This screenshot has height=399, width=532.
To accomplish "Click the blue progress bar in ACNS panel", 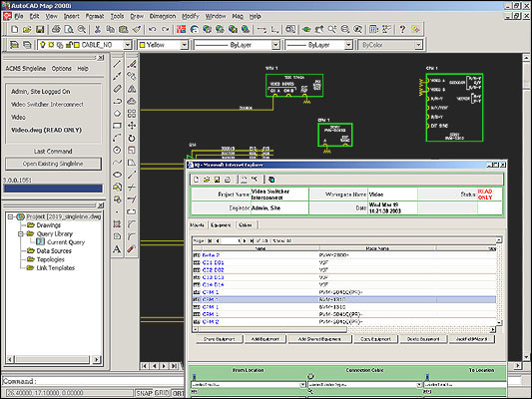I will pyautogui.click(x=53, y=189).
